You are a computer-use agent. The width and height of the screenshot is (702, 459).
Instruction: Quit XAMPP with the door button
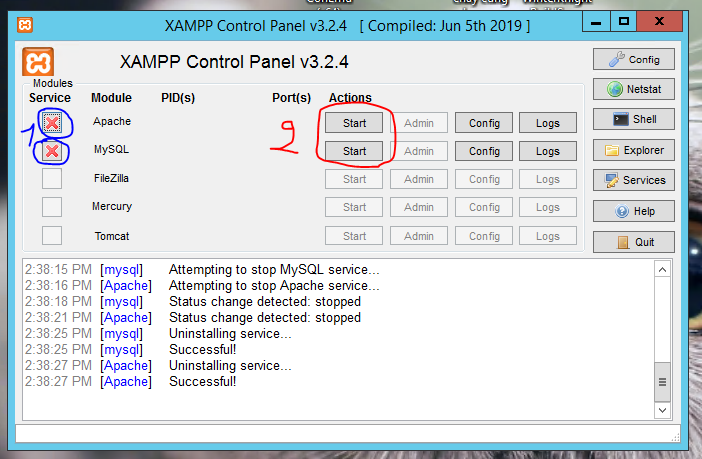pos(634,242)
